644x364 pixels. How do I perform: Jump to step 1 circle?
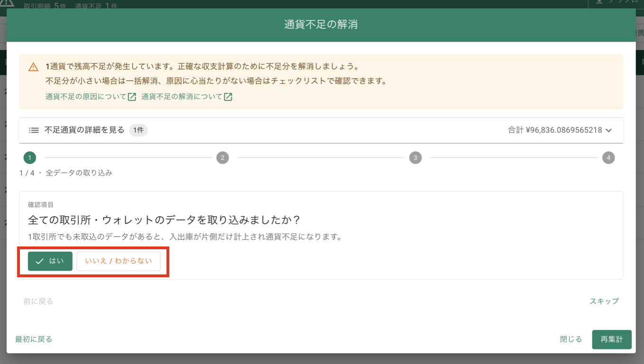point(29,158)
